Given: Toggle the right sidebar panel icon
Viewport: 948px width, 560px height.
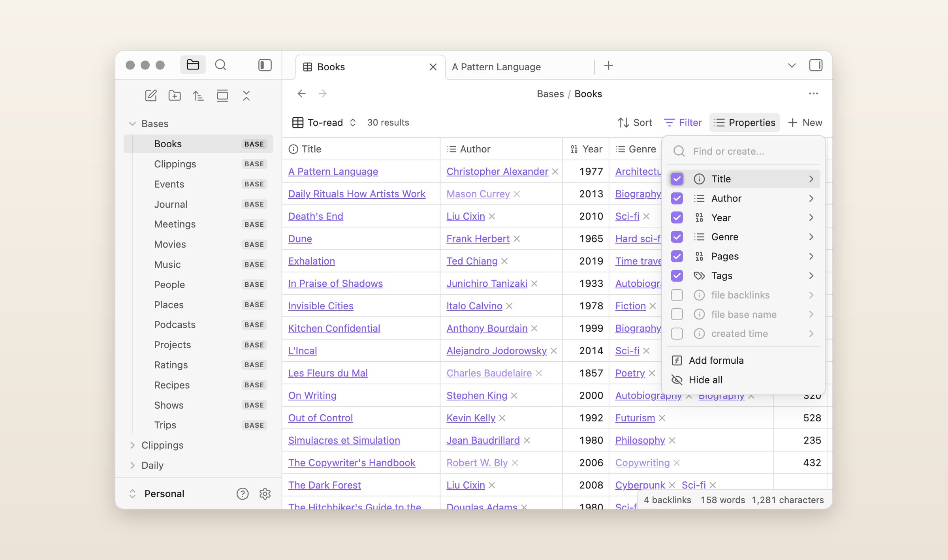Looking at the screenshot, I should click(x=816, y=65).
